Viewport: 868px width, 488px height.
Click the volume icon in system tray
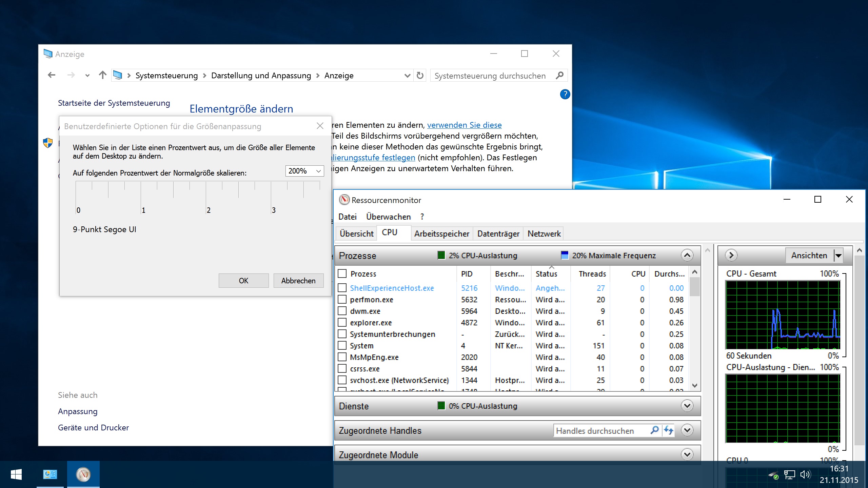805,474
